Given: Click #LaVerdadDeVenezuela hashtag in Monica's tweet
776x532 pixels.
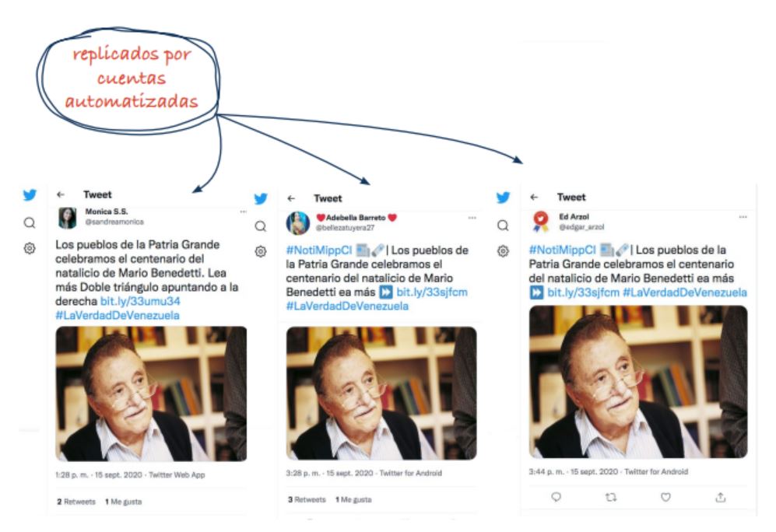Looking at the screenshot, I should point(118,316).
